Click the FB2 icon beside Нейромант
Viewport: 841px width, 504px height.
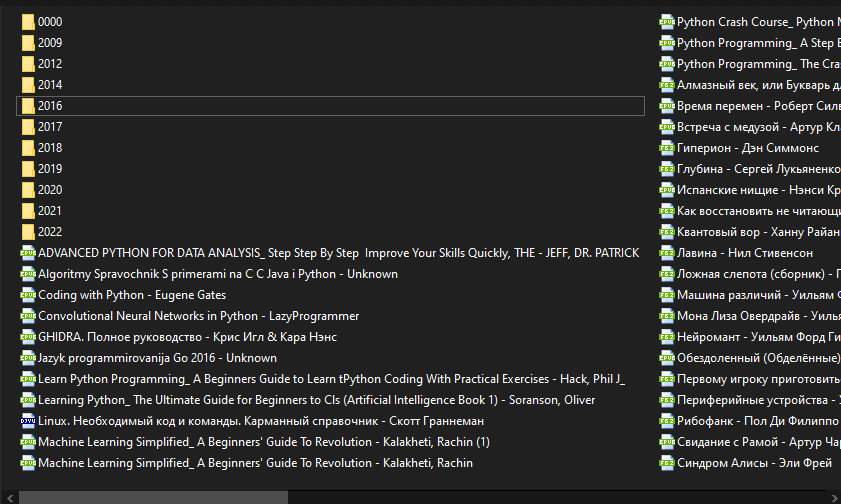667,337
